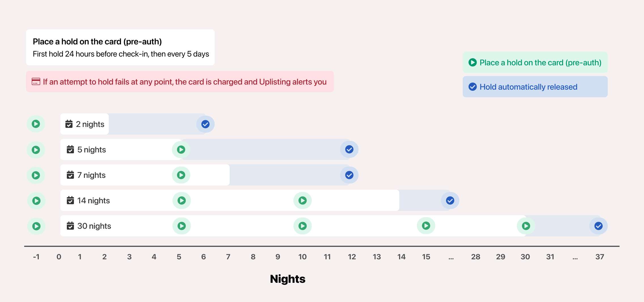
Task: Click the blue check icon in legend
Action: click(x=473, y=87)
